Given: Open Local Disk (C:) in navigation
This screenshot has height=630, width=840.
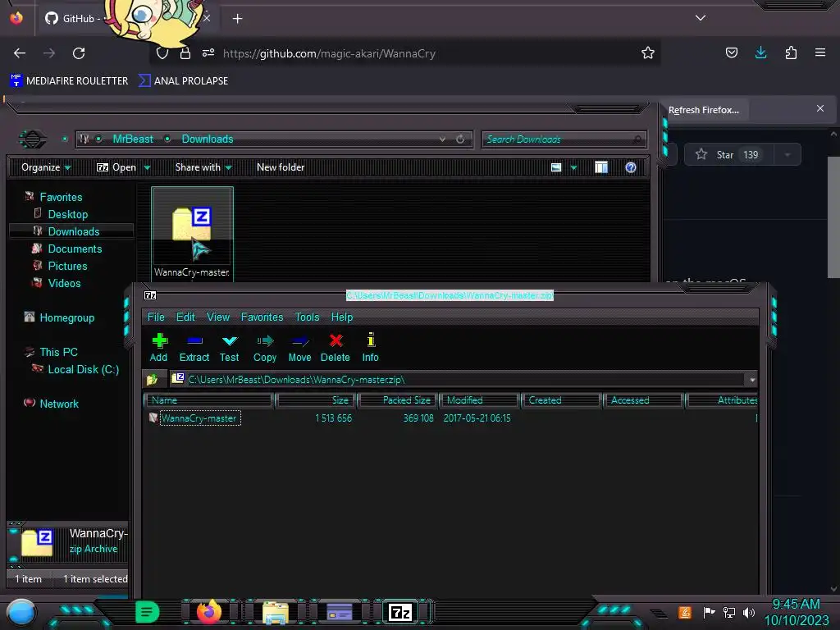Looking at the screenshot, I should [x=83, y=369].
